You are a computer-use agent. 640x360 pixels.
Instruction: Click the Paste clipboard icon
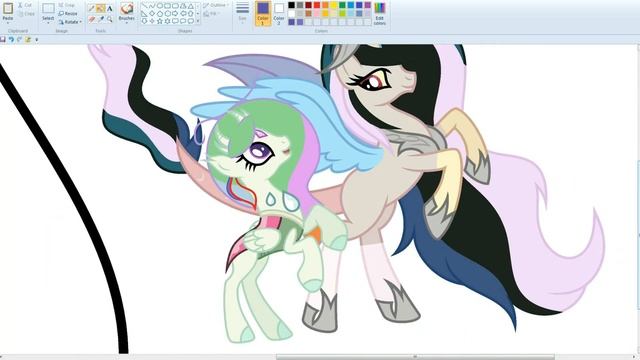pos(8,8)
